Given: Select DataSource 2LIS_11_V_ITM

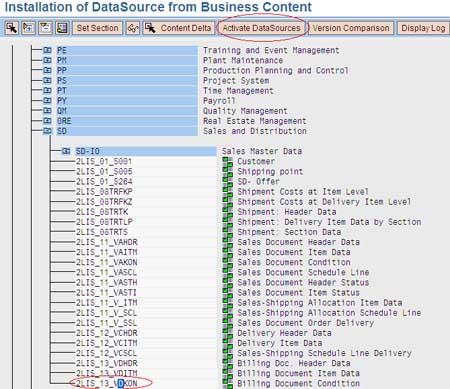Looking at the screenshot, I should pyautogui.click(x=107, y=303).
